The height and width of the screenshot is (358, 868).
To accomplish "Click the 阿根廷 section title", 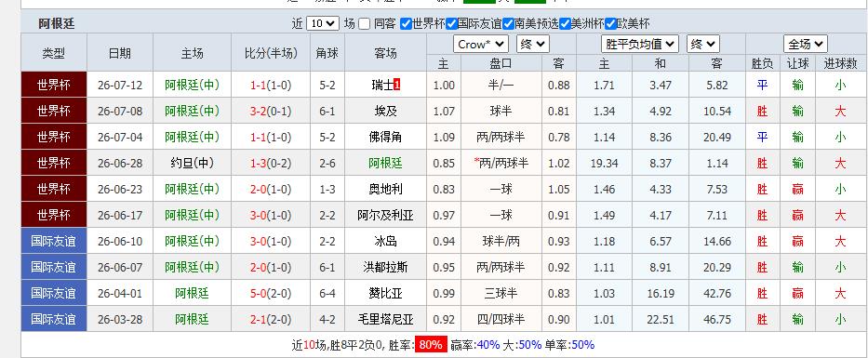I will [x=57, y=24].
